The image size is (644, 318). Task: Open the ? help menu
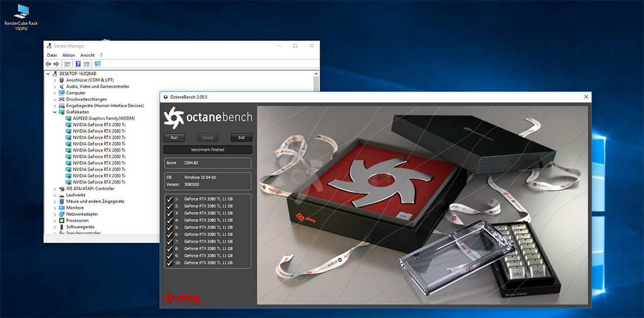[101, 55]
